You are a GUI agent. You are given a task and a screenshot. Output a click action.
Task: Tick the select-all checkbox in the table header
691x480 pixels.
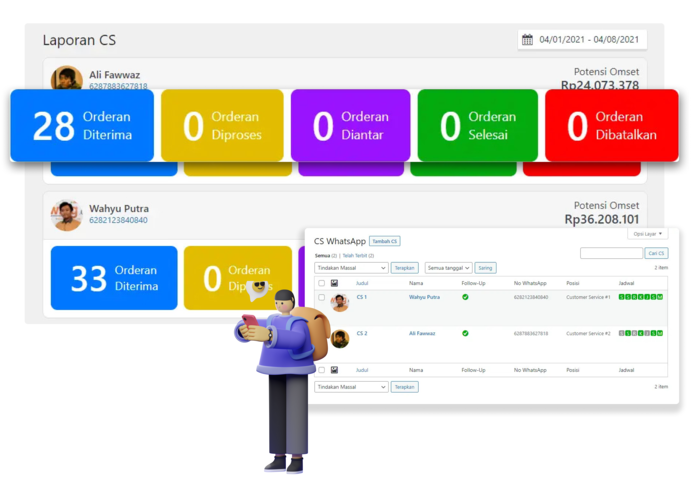click(322, 283)
